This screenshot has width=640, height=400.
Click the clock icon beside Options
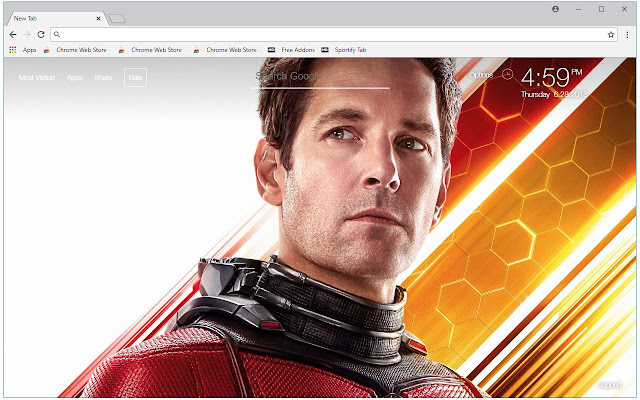[507, 74]
